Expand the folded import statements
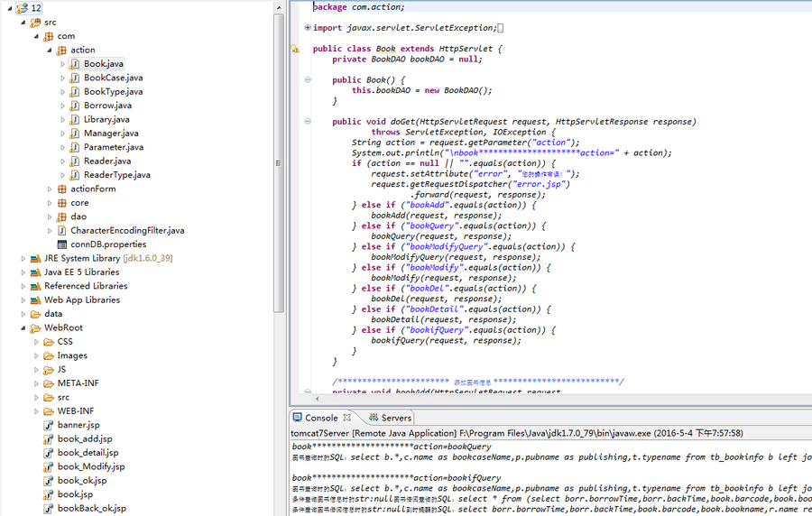 pos(308,28)
